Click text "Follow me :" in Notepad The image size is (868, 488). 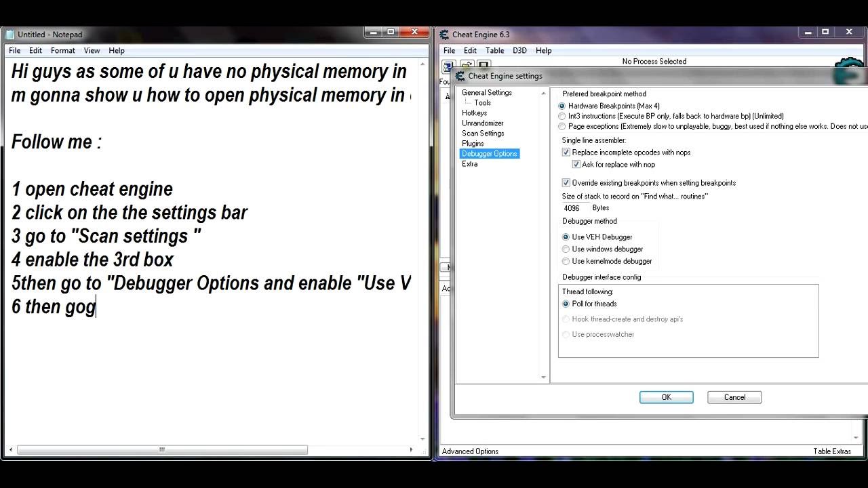56,142
